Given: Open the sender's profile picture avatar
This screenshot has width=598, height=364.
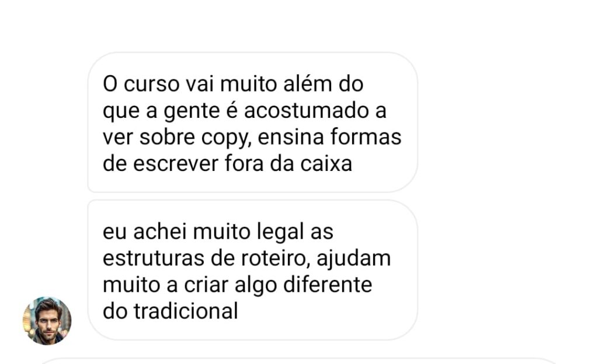Looking at the screenshot, I should pos(47,321).
